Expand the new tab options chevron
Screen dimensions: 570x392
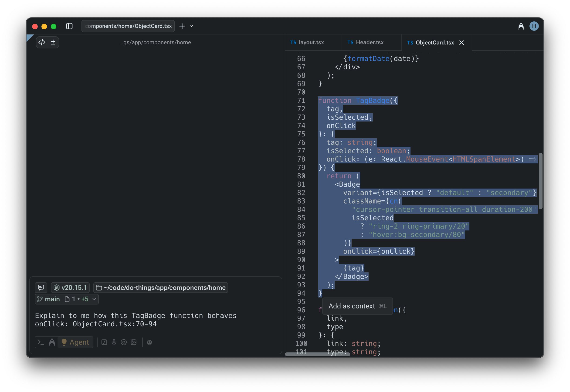pos(191,26)
